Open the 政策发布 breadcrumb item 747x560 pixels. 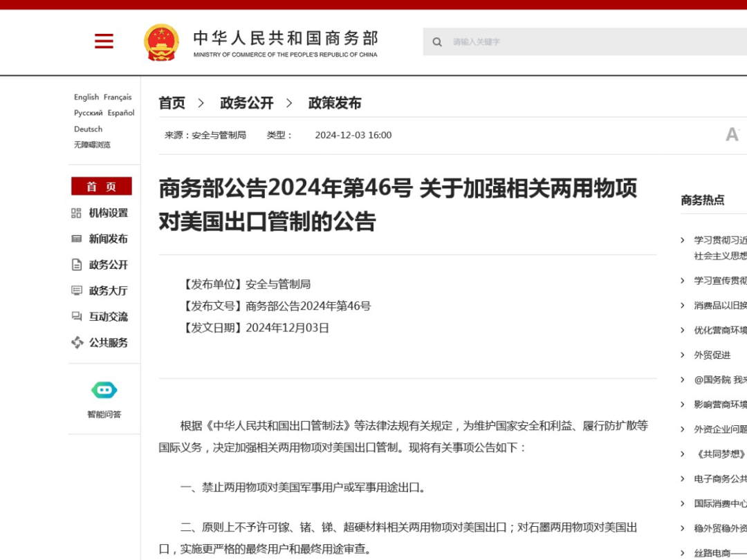pyautogui.click(x=335, y=102)
